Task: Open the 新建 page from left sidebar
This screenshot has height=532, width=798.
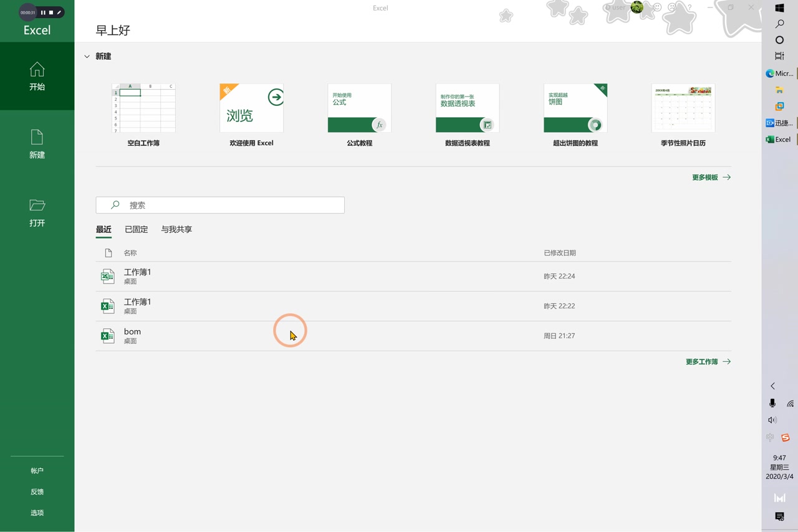Action: tap(37, 144)
